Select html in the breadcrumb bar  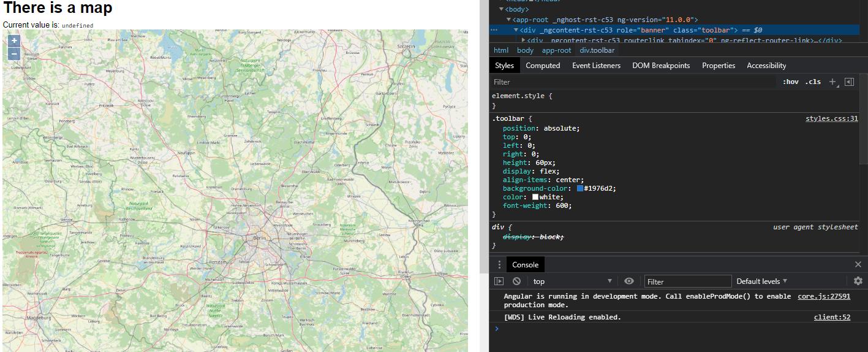click(x=501, y=50)
